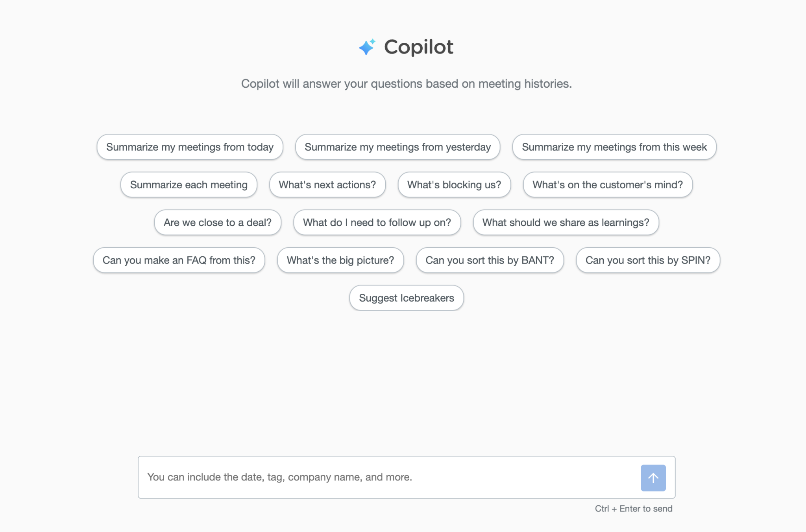Ask "Are we close to a deal?"
Viewport: 806px width, 532px height.
(218, 222)
